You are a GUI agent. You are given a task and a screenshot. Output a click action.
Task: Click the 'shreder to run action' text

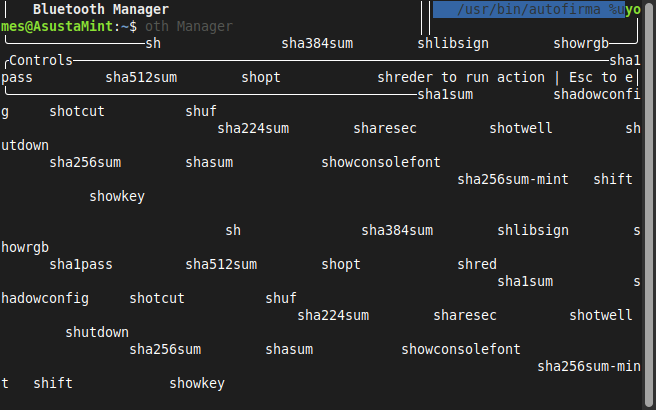pyautogui.click(x=461, y=77)
